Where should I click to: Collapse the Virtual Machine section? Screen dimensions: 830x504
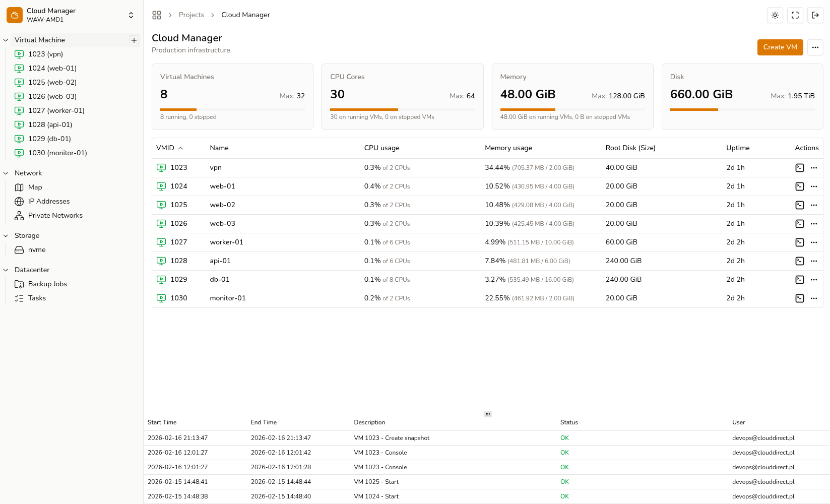tap(6, 40)
